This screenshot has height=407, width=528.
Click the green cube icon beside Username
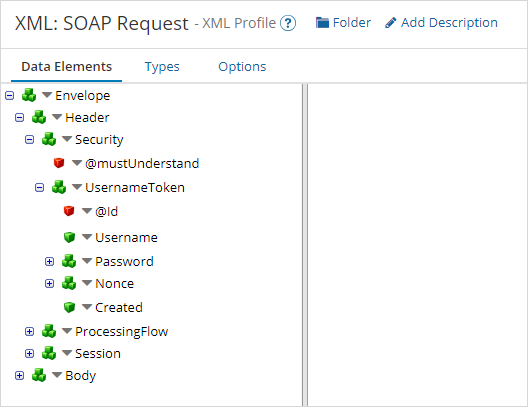coord(69,237)
